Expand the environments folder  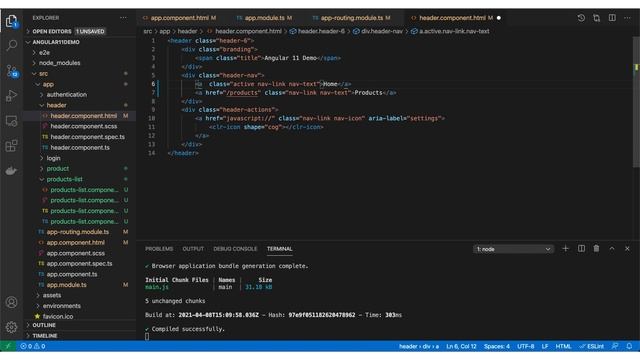(x=80, y=306)
